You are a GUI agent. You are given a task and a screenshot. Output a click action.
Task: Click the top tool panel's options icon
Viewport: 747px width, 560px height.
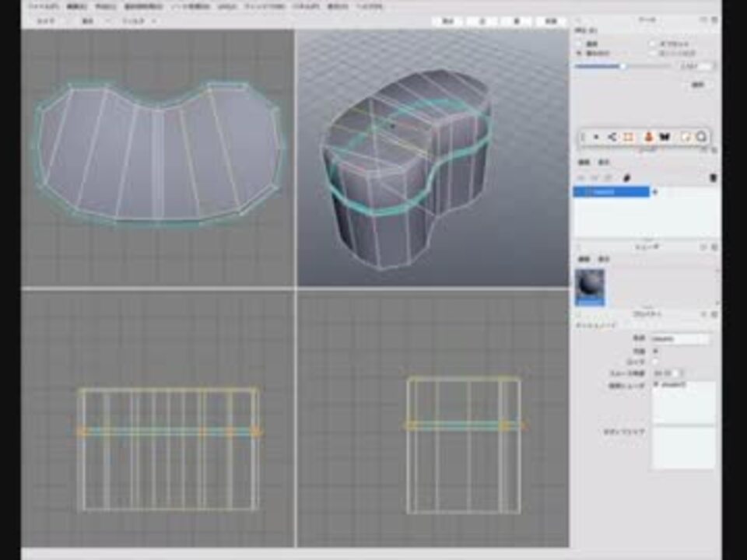714,19
